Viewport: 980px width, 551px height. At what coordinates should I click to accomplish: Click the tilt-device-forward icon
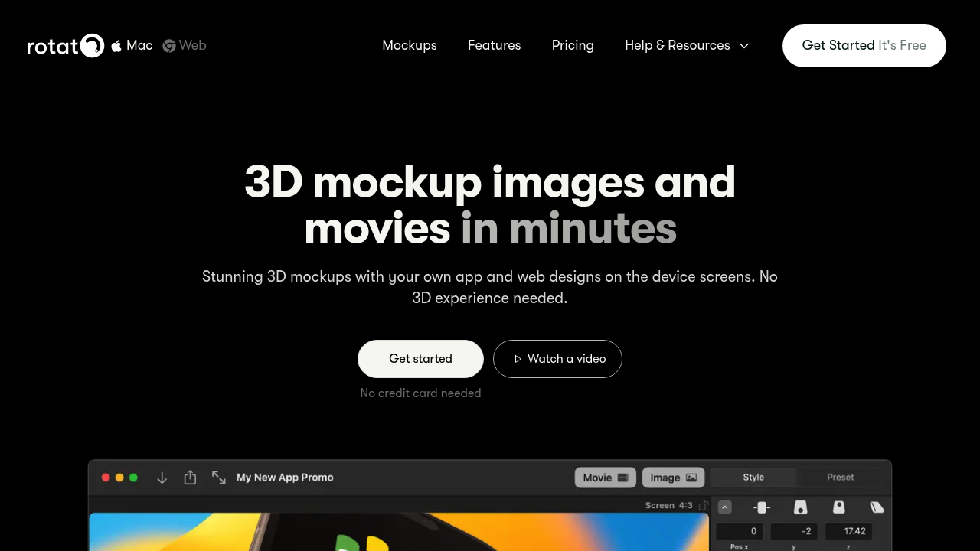pyautogui.click(x=801, y=507)
